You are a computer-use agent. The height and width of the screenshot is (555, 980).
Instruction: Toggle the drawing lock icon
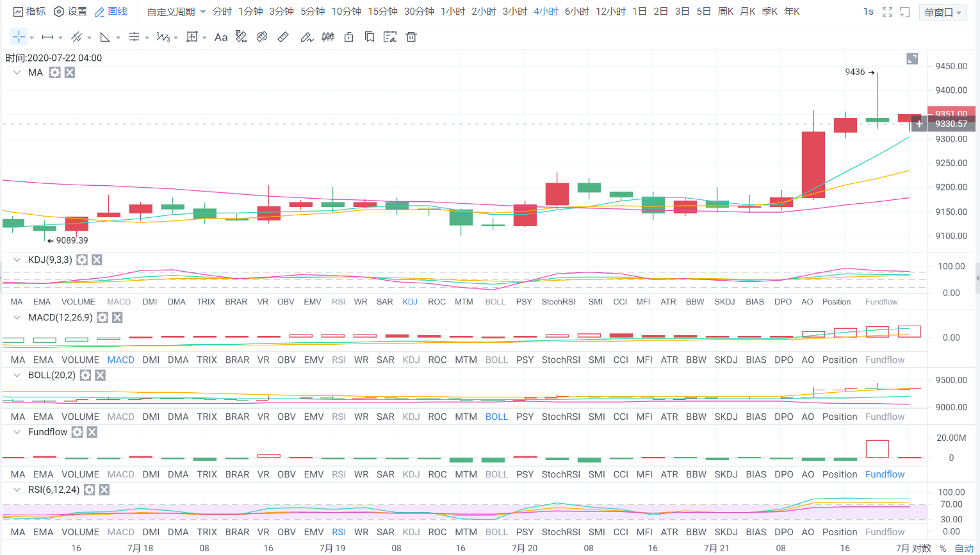tap(348, 37)
